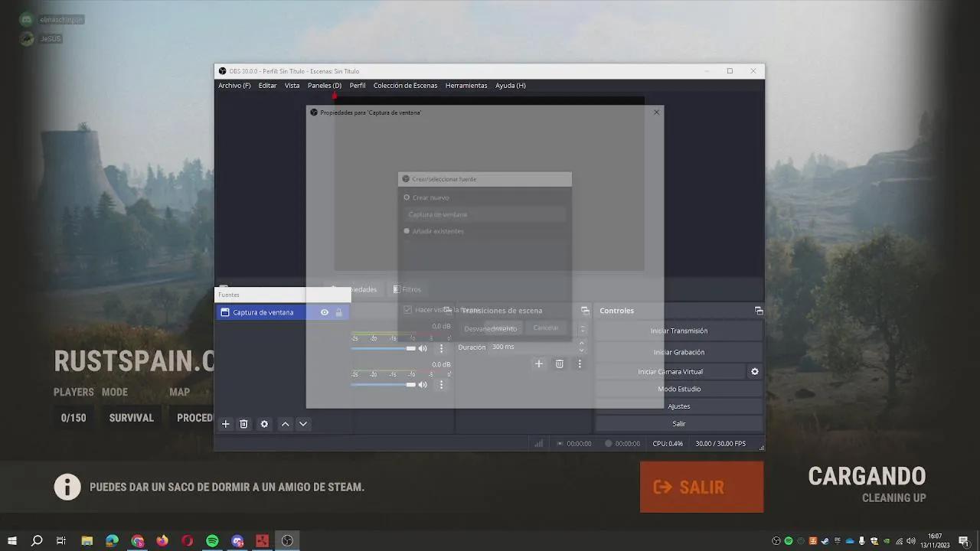Open virtual camera settings gear
The image size is (980, 551).
click(x=755, y=371)
